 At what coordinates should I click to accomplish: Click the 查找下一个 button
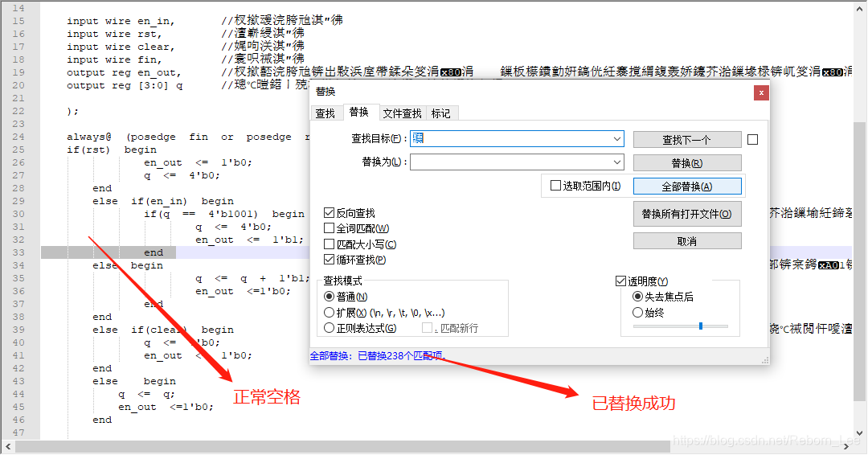(687, 140)
